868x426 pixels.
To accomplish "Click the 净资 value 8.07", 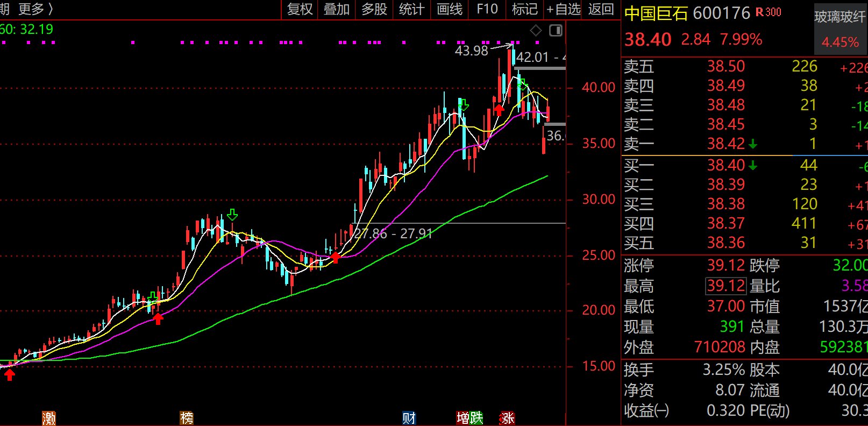I will point(730,390).
